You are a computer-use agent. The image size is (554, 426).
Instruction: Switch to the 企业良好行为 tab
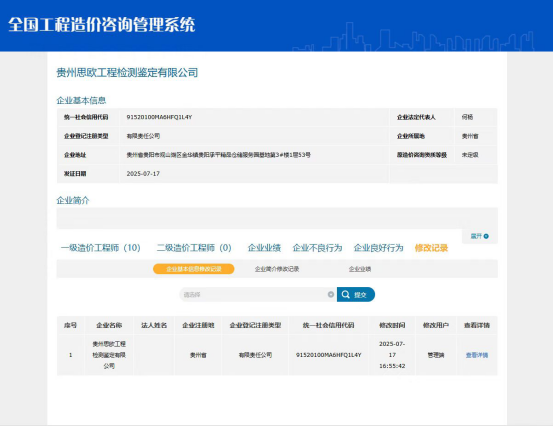click(378, 248)
